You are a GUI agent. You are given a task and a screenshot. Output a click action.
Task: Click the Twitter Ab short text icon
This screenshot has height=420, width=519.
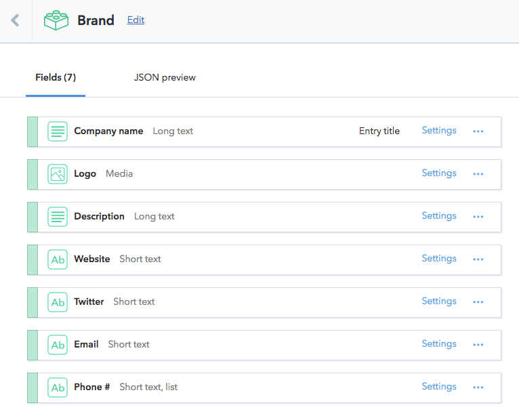pyautogui.click(x=58, y=302)
